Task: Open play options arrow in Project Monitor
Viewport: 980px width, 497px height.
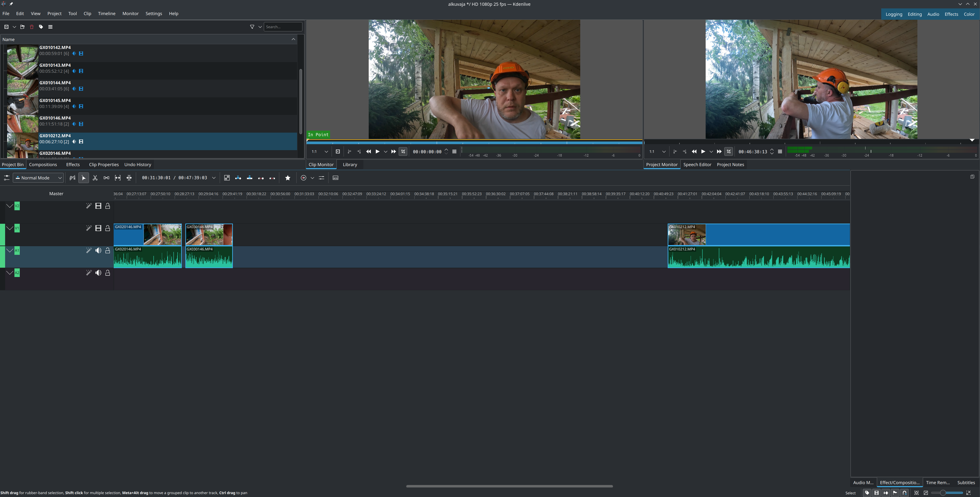Action: (711, 152)
